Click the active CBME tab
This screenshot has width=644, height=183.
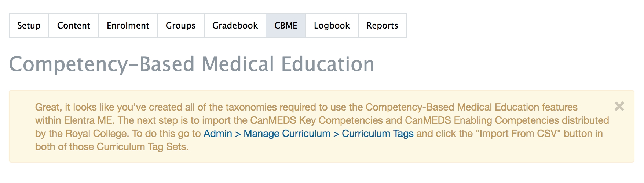coord(286,26)
